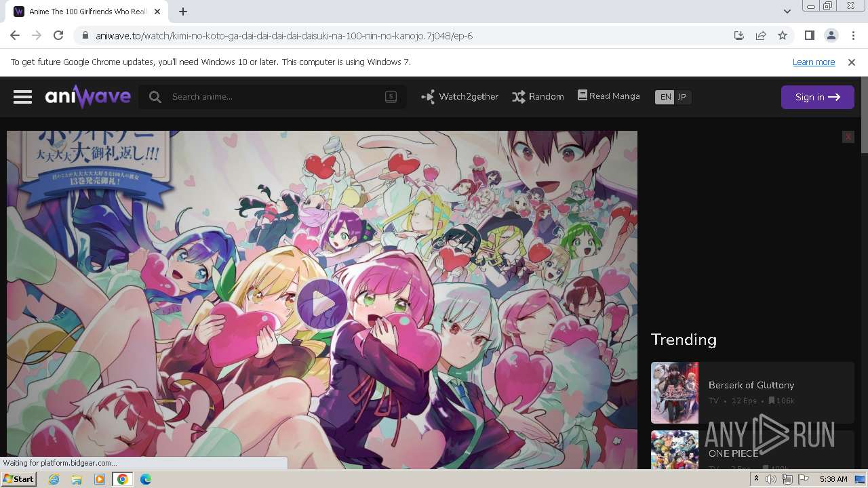The image size is (868, 488).
Task: Open Internet Explorer from taskbar
Action: (54, 479)
